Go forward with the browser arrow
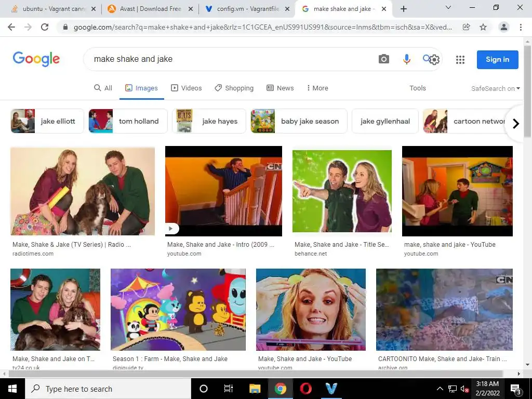Screen dimensions: 532x399 point(28,27)
